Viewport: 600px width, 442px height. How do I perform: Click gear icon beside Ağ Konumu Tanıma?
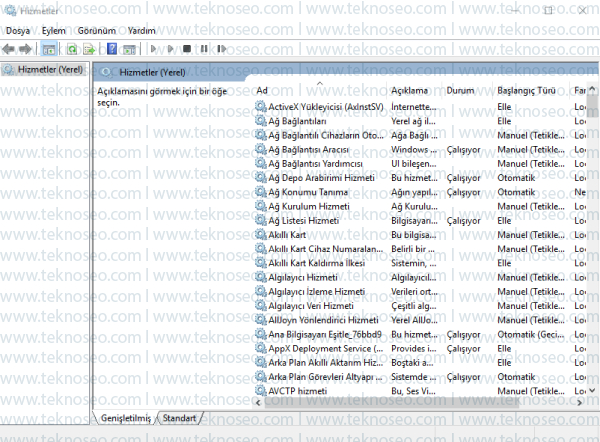click(261, 192)
